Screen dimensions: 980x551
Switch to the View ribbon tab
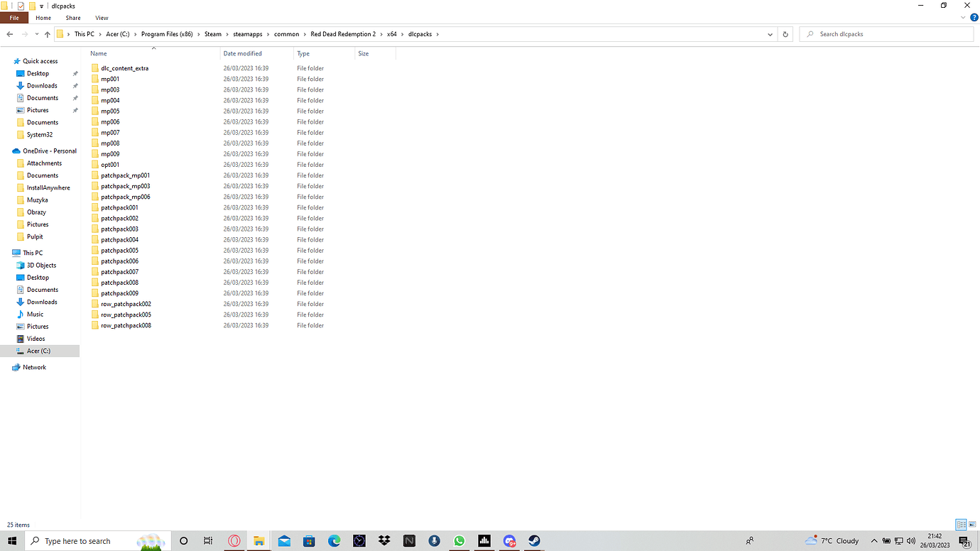[102, 18]
